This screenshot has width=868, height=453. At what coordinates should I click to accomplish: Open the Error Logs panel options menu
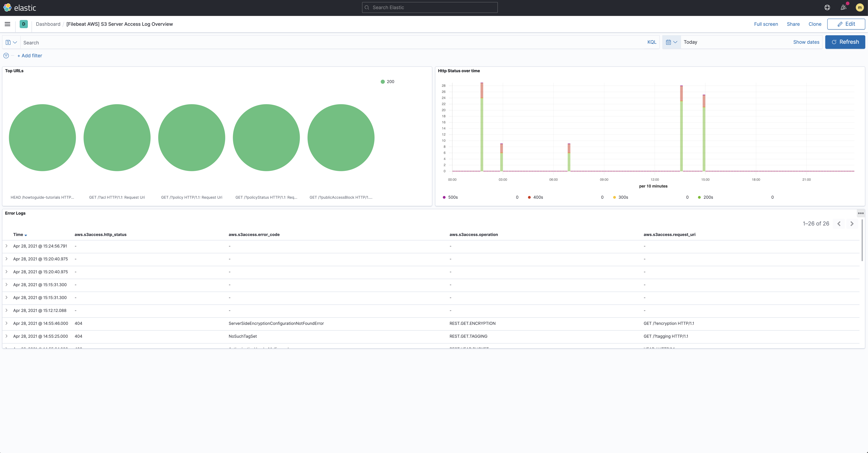point(861,213)
